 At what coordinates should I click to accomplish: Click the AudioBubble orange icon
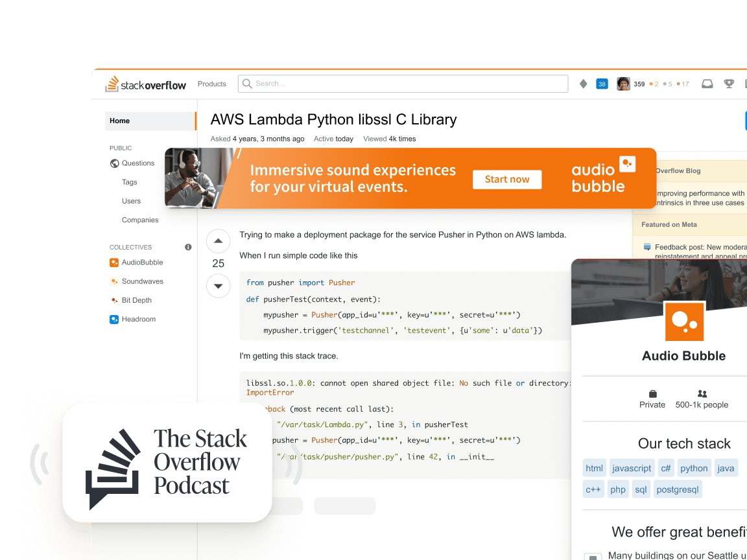tap(114, 262)
